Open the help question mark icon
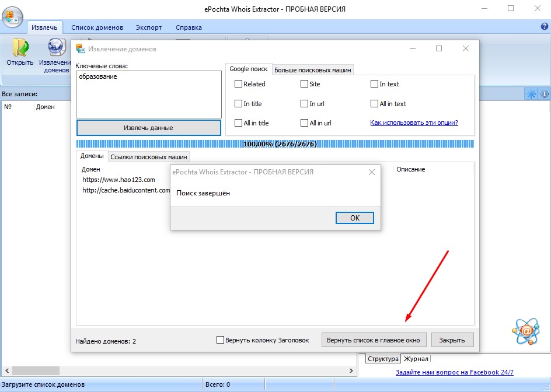551x392 pixels. 545,27
